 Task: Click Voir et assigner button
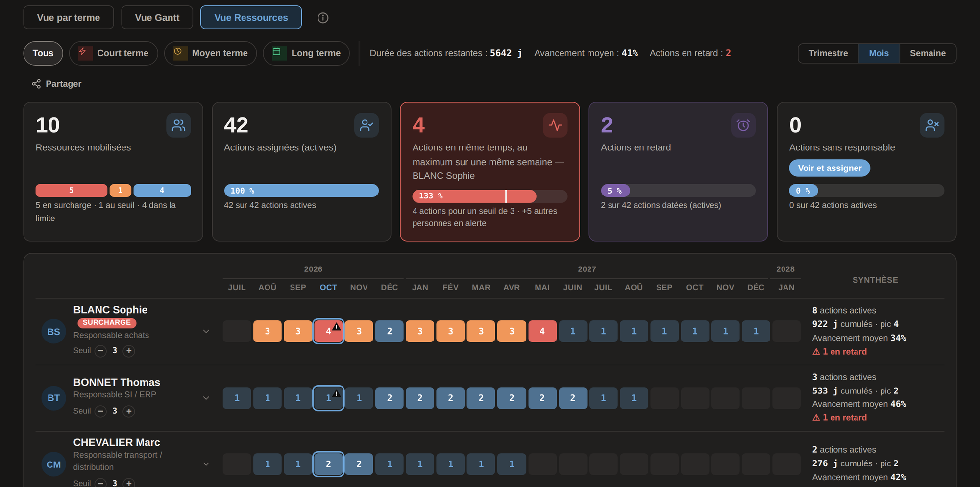[x=830, y=168]
